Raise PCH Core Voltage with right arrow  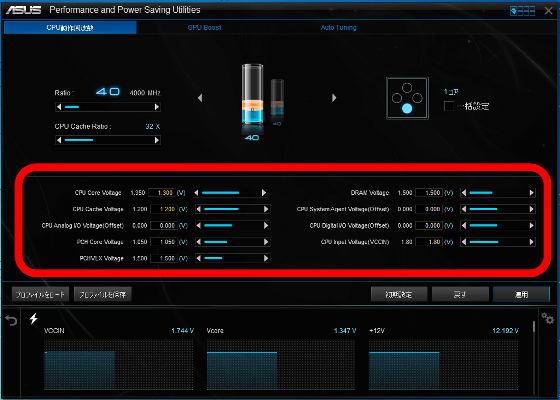266,242
